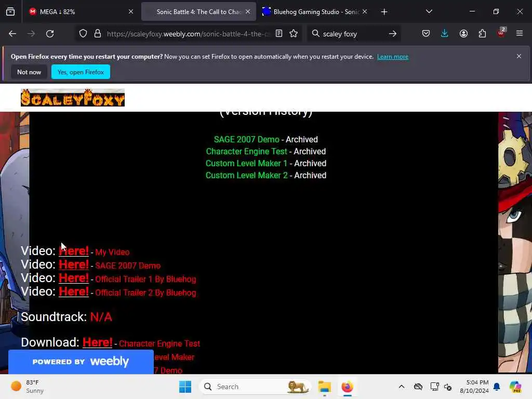532x399 pixels.
Task: Open 'Here!' link for Official Trailer 1
Action: 74,278
